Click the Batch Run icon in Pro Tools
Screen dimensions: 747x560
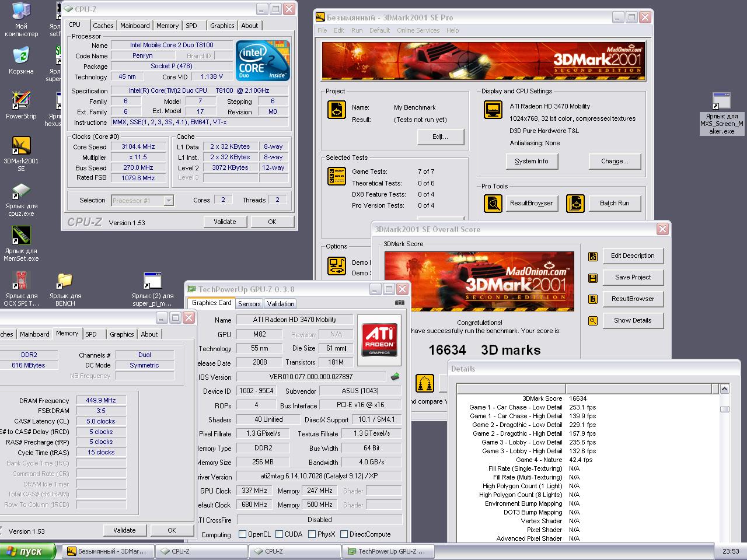575,203
